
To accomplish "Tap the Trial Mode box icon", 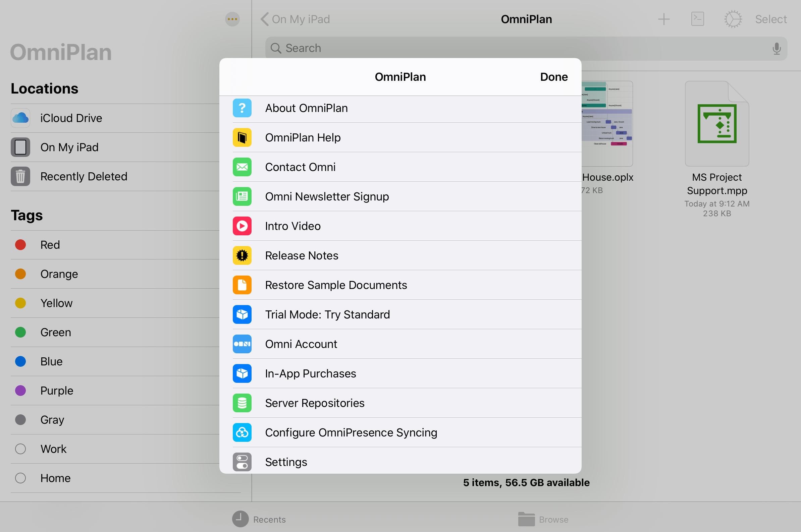I will coord(242,314).
